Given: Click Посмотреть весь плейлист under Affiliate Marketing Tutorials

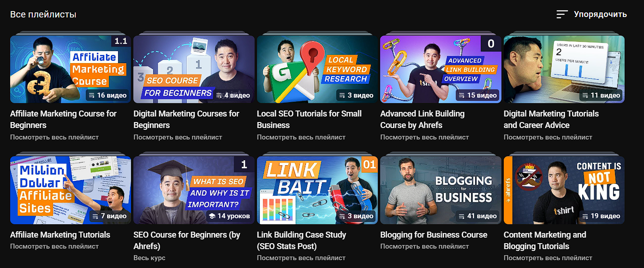Looking at the screenshot, I should [x=54, y=246].
